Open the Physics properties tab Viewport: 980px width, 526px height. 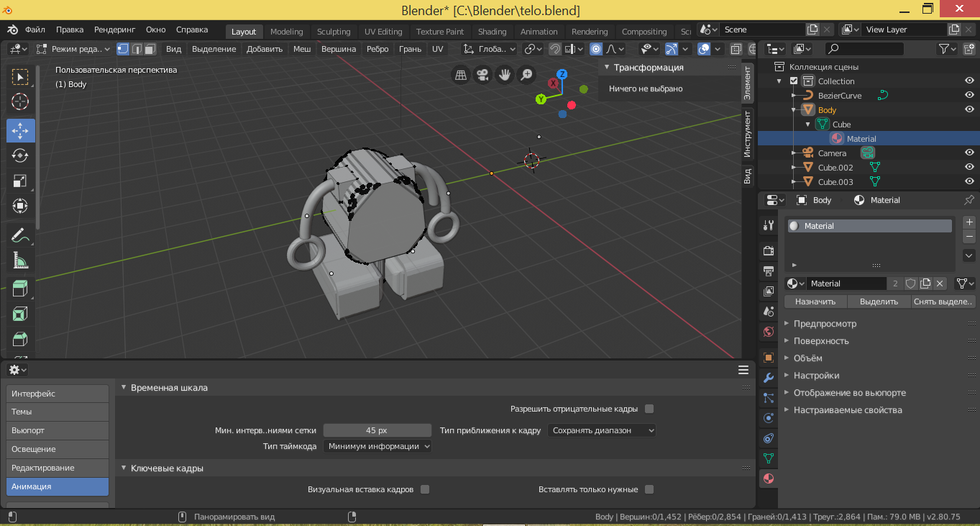(768, 417)
